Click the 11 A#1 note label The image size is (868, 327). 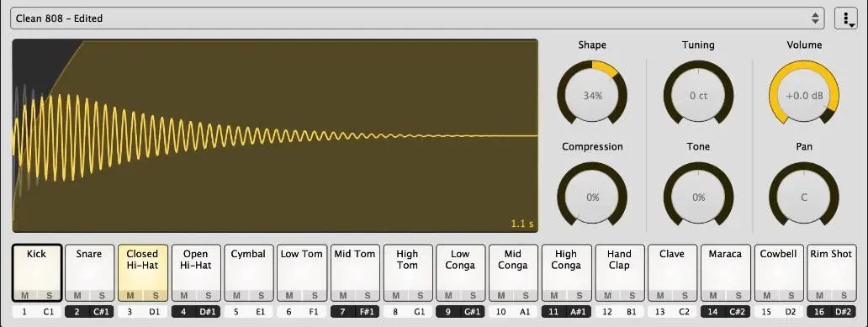tap(566, 312)
